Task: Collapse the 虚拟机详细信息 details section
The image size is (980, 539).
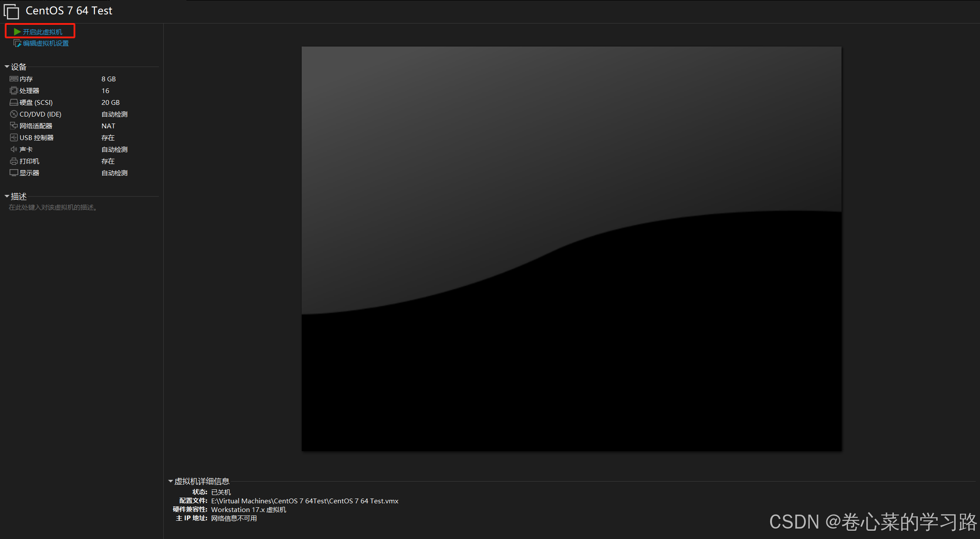Action: coord(171,481)
